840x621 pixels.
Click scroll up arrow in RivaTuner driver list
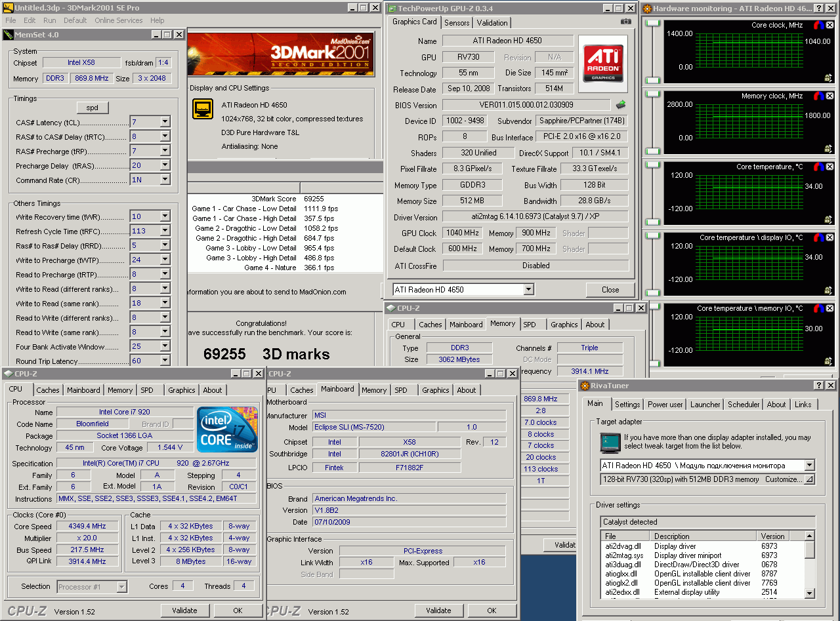tap(810, 536)
